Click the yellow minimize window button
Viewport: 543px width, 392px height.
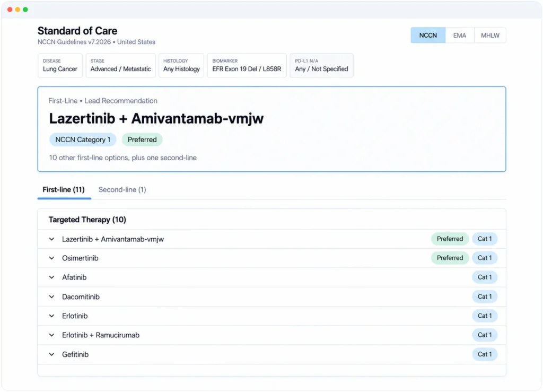click(17, 10)
